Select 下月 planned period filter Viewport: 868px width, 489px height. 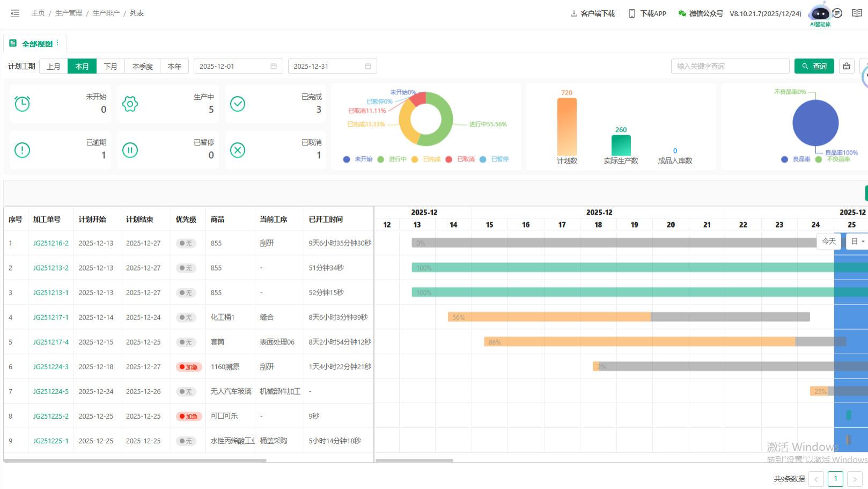pos(111,67)
